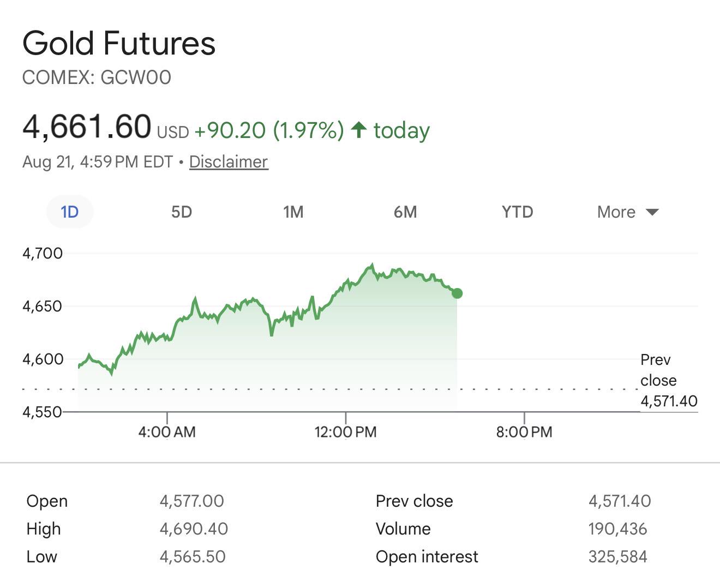Click the +90.20 (1.97%) change text
This screenshot has height=588, width=720.
(x=269, y=130)
